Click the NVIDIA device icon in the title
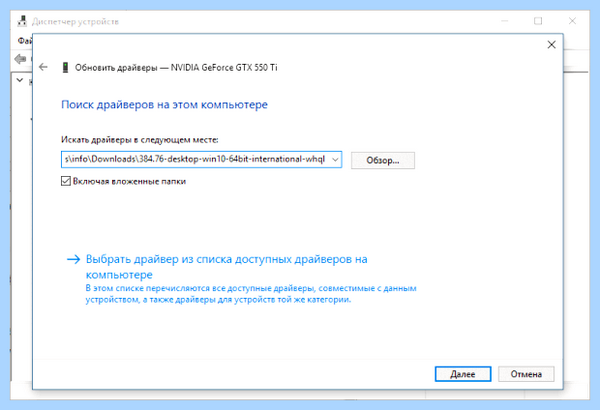This screenshot has height=410, width=600. pyautogui.click(x=65, y=67)
